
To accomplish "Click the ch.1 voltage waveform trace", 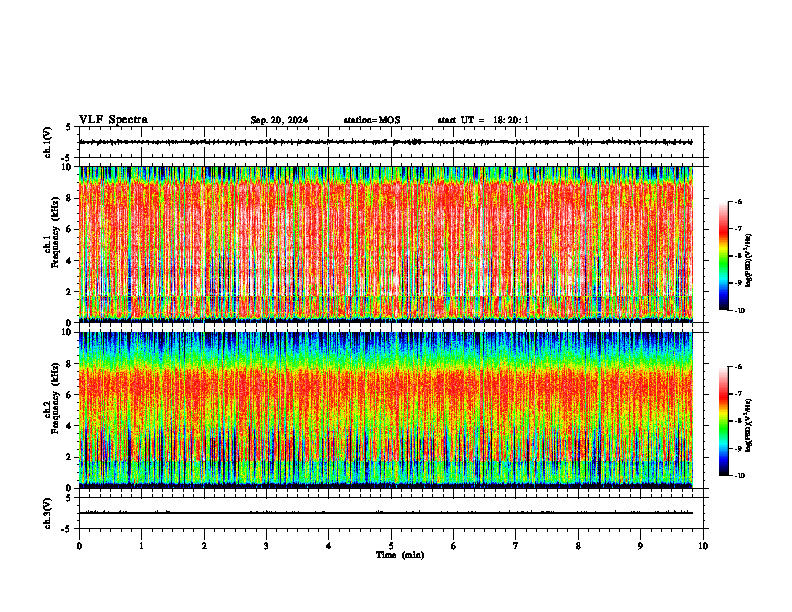I will pos(386,142).
